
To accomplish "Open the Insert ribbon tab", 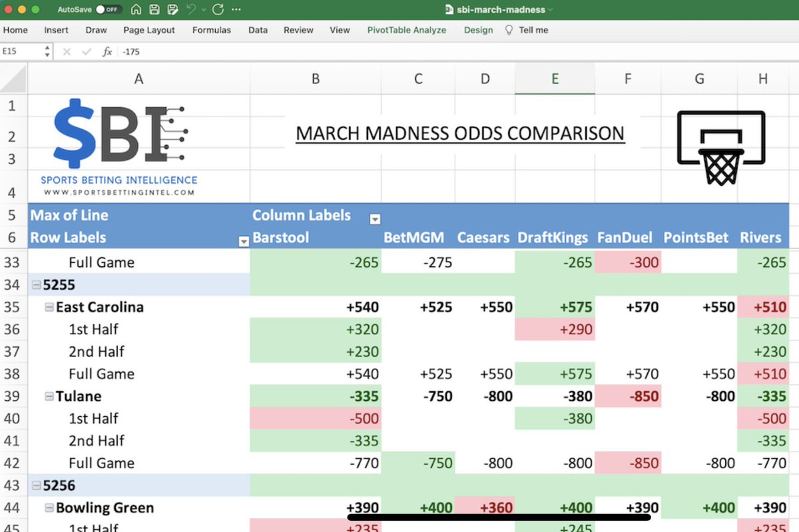I will [x=57, y=30].
